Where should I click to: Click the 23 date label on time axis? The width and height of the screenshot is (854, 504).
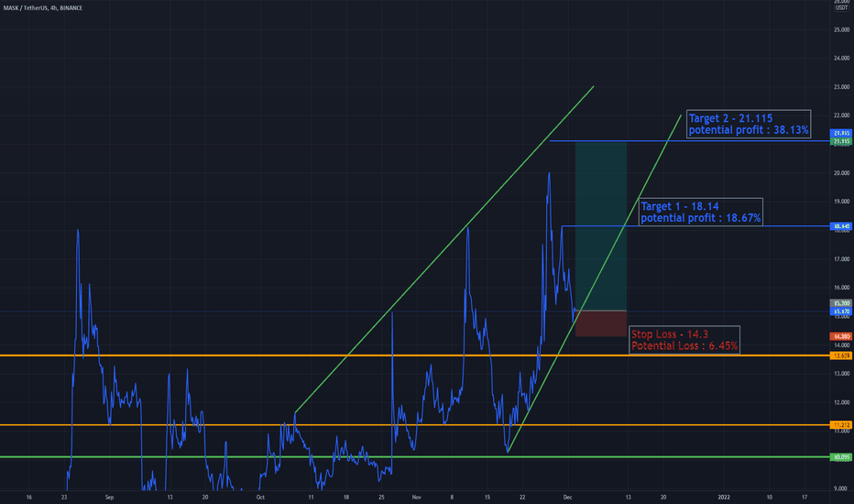tap(64, 498)
